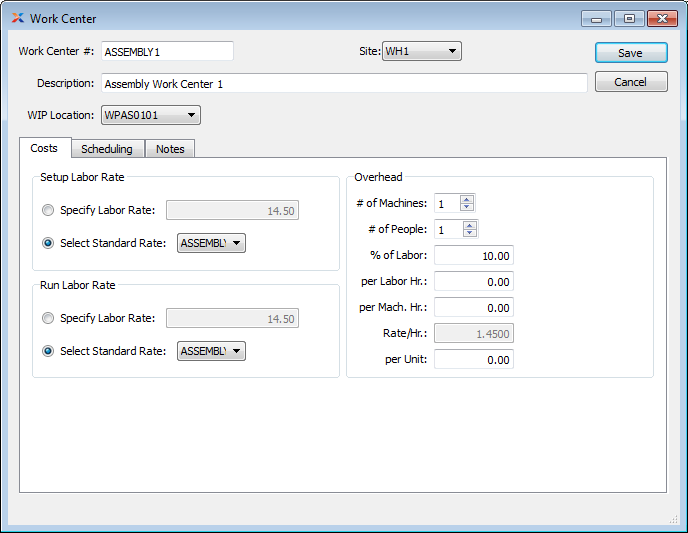Open the Site dropdown showing WH1
The width and height of the screenshot is (688, 533).
pos(421,51)
